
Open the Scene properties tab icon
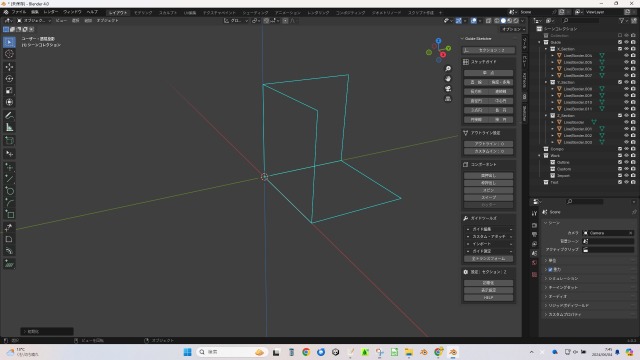[x=534, y=253]
